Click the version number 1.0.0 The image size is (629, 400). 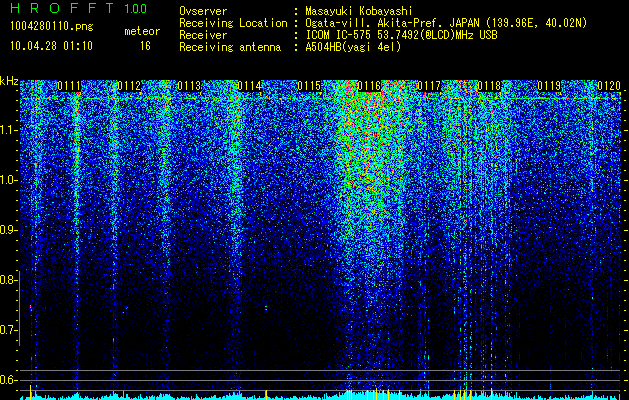click(x=136, y=8)
